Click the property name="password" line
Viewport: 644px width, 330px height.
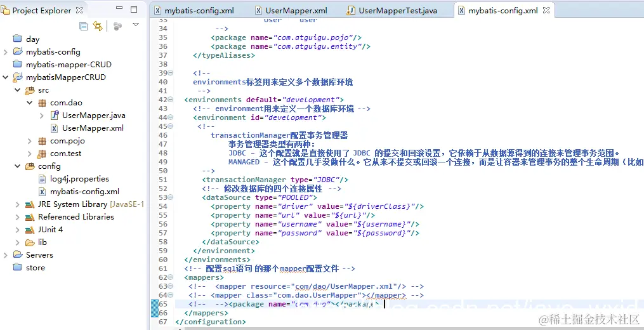[x=315, y=233]
